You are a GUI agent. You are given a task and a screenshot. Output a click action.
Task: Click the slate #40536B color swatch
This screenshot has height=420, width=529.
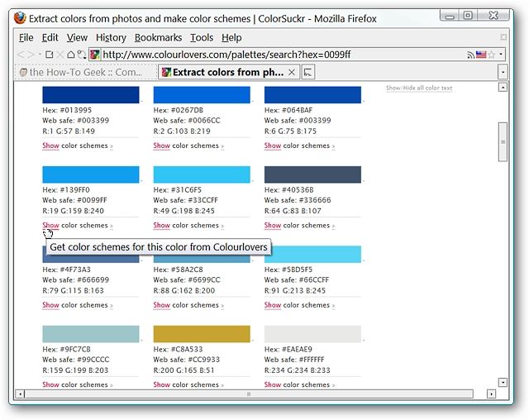[312, 174]
